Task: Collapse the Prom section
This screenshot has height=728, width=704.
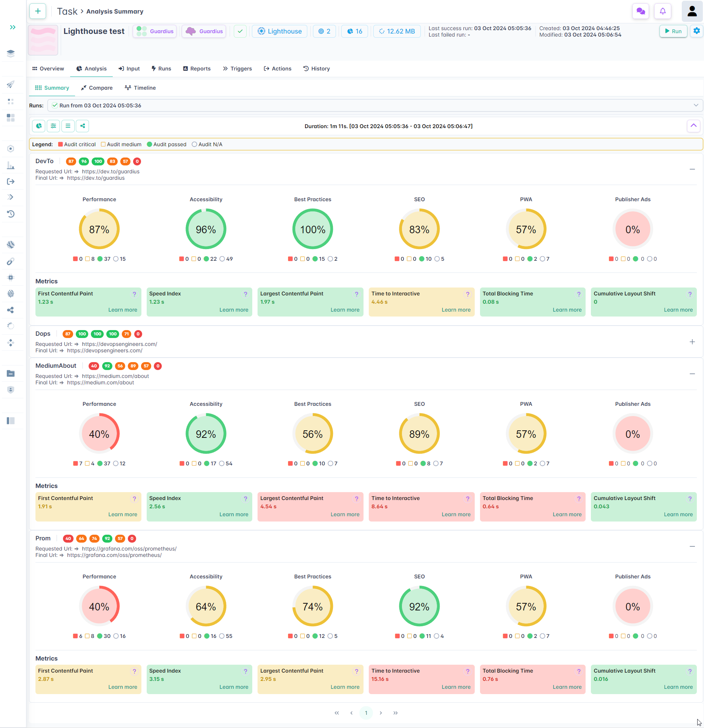Action: (x=692, y=546)
